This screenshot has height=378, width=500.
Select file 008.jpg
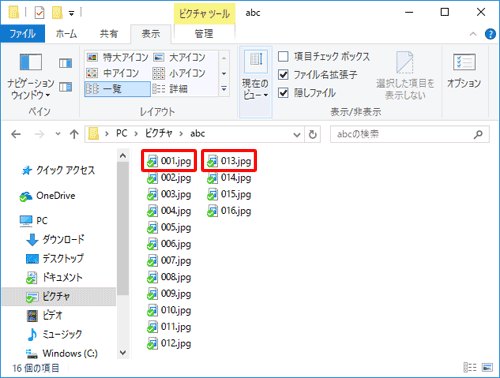(x=169, y=277)
